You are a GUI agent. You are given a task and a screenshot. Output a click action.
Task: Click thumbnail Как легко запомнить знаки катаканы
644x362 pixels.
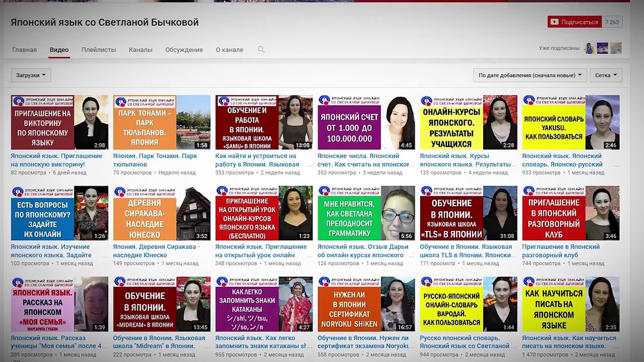point(264,304)
